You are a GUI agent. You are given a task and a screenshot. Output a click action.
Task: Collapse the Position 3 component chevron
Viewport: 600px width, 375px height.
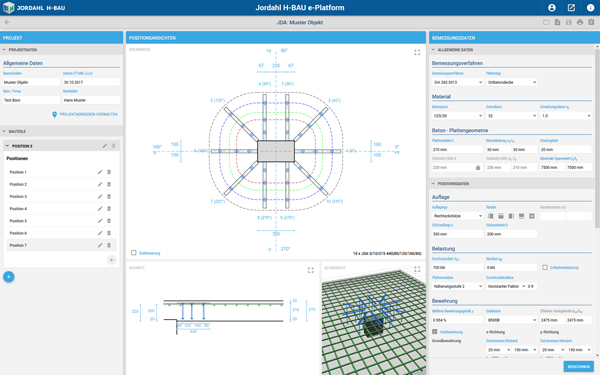7,146
